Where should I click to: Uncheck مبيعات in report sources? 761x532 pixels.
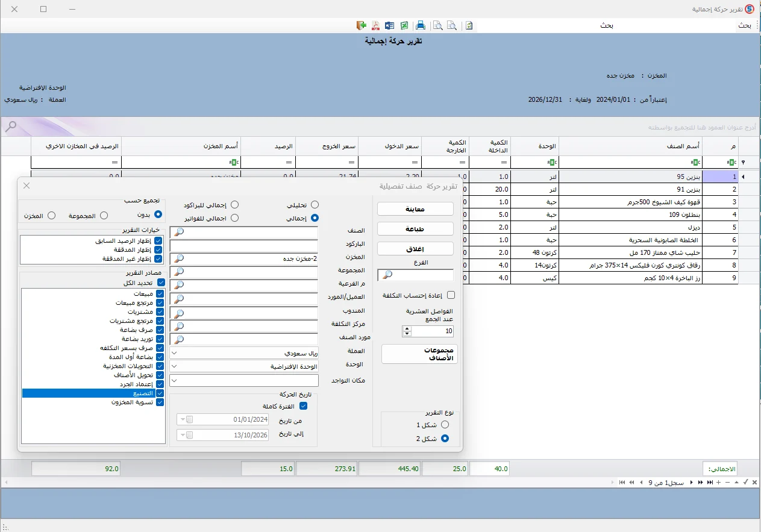(x=160, y=294)
